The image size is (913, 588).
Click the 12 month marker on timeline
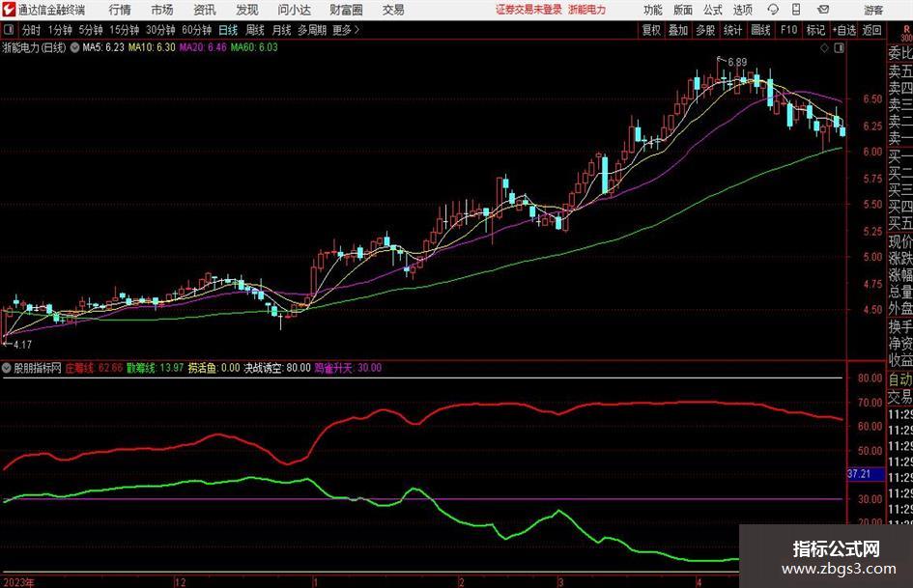tap(180, 582)
